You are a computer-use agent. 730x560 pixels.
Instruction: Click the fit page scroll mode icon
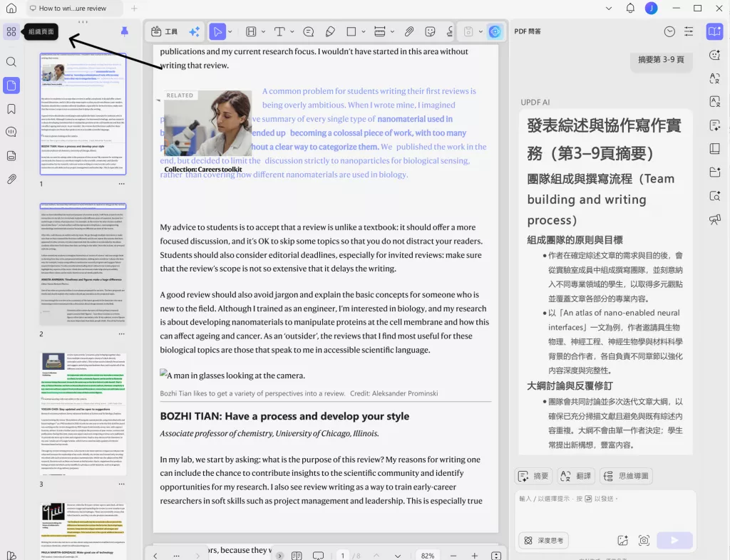[x=496, y=555]
